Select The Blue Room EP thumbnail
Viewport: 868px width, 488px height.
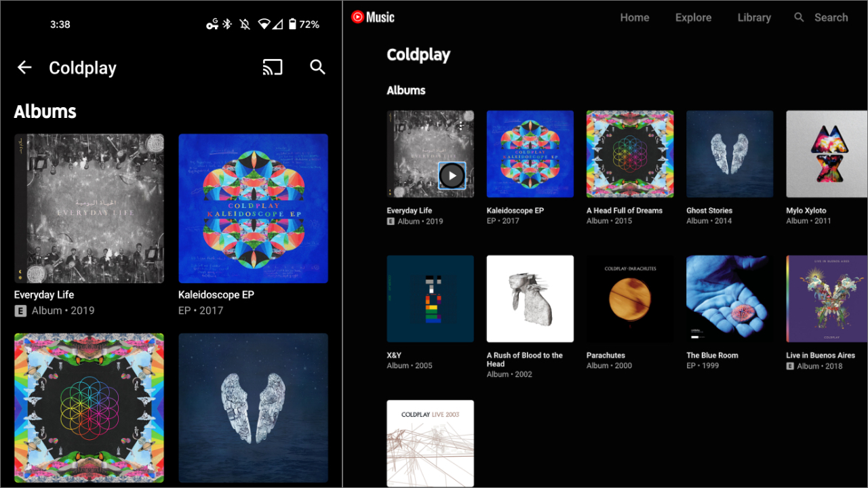730,299
